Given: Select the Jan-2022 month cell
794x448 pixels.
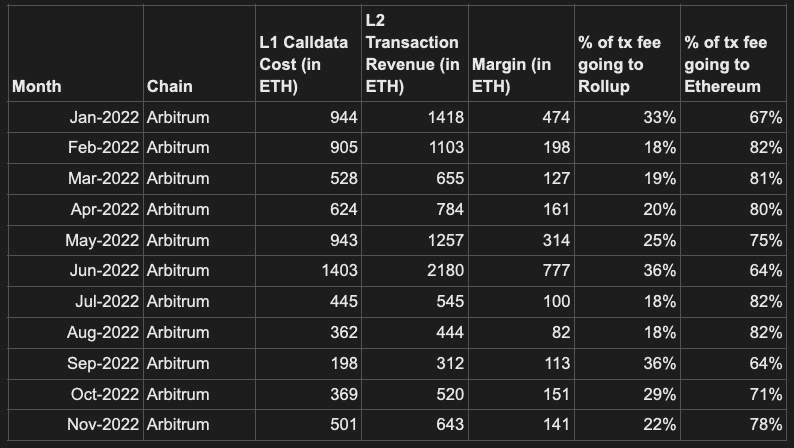Looking at the screenshot, I should [x=104, y=117].
